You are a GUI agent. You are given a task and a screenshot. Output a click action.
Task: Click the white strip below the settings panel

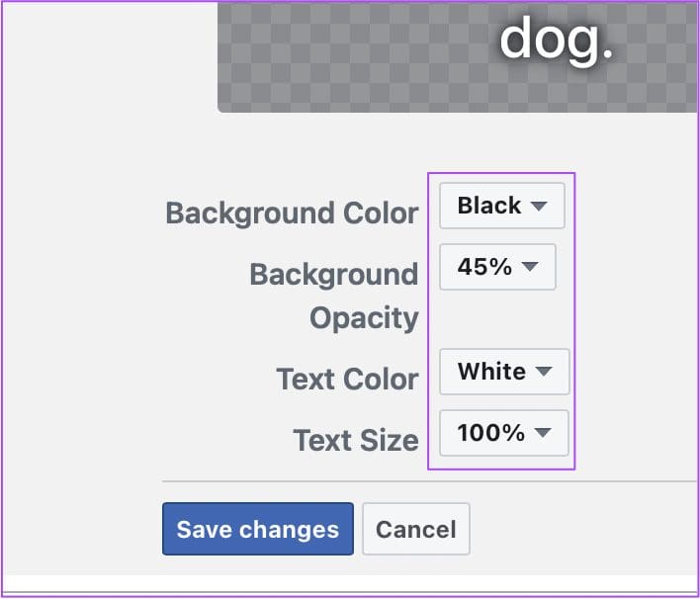[x=350, y=583]
